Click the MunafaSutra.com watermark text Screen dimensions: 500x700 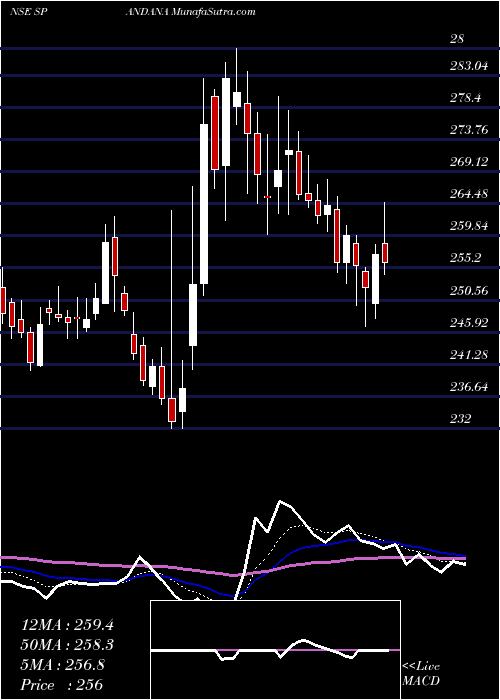click(213, 12)
